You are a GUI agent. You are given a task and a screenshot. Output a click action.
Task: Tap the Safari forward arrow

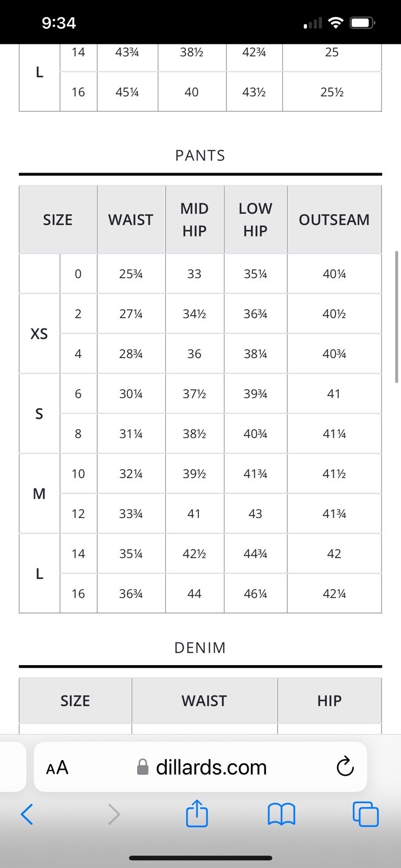(x=114, y=814)
